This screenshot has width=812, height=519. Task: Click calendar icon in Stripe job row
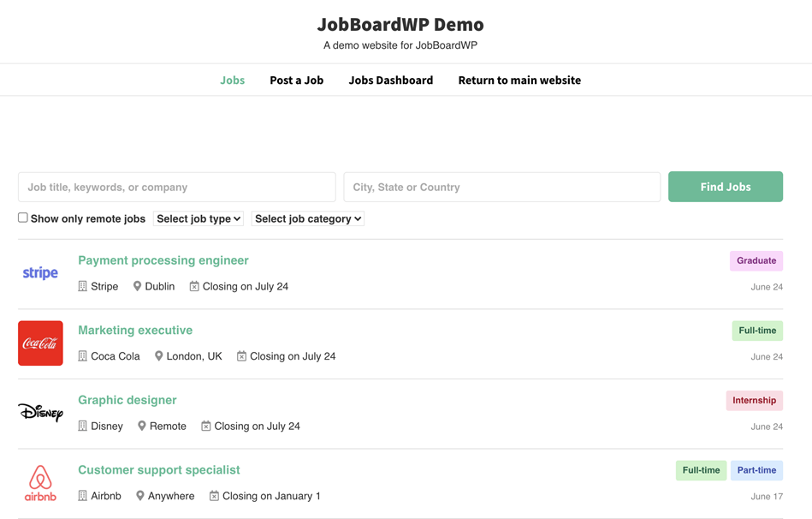tap(194, 286)
